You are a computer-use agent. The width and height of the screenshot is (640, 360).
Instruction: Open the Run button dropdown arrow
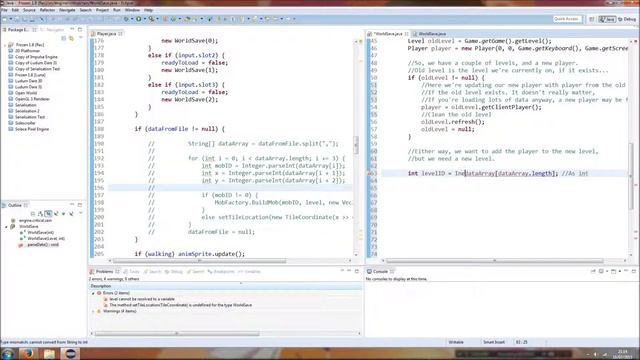144,19
